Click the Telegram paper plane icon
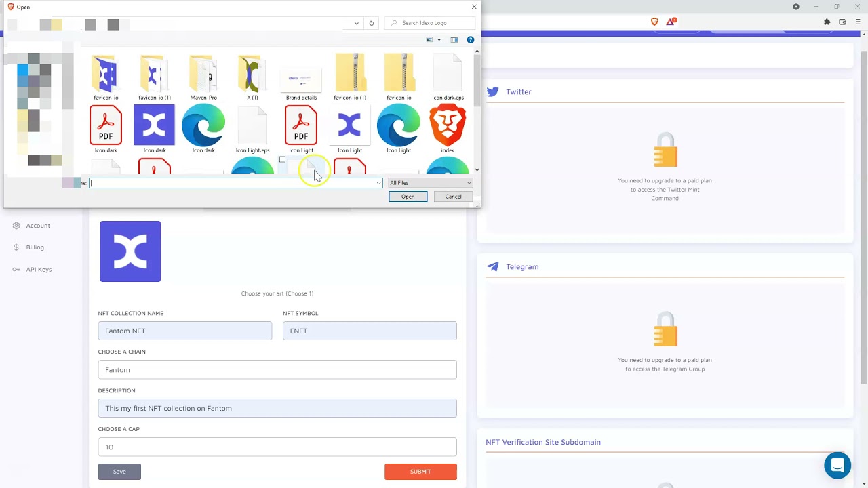Viewport: 868px width, 488px height. tap(493, 266)
